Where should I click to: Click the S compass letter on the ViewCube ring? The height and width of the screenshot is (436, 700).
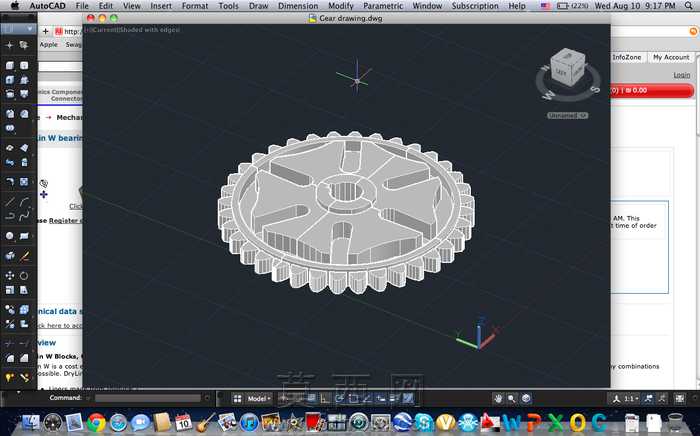(595, 89)
